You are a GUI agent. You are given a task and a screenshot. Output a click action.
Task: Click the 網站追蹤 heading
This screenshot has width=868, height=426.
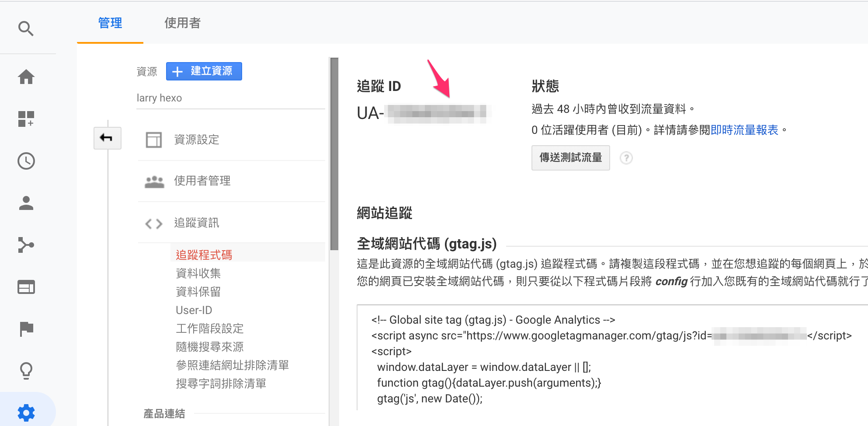pos(384,213)
